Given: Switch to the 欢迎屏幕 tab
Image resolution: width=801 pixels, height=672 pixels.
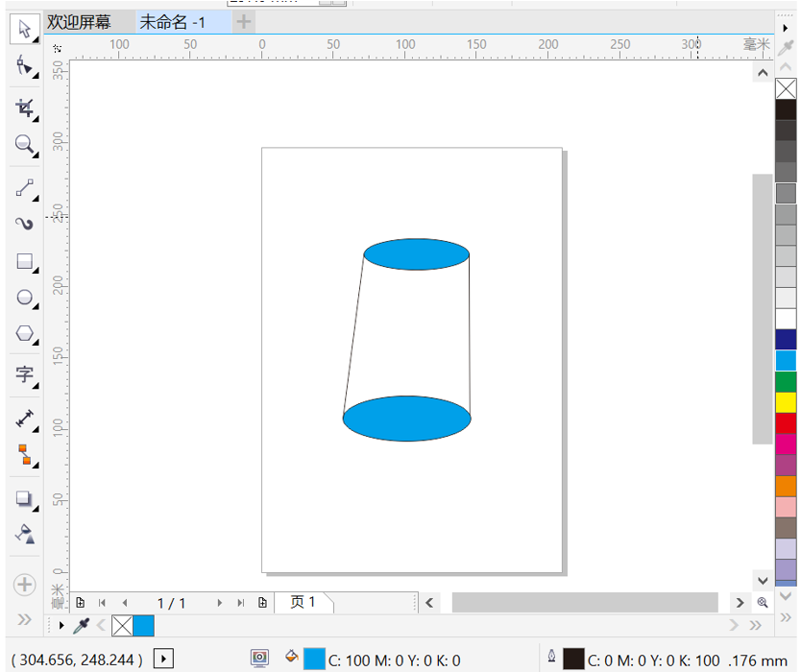Looking at the screenshot, I should point(79,22).
